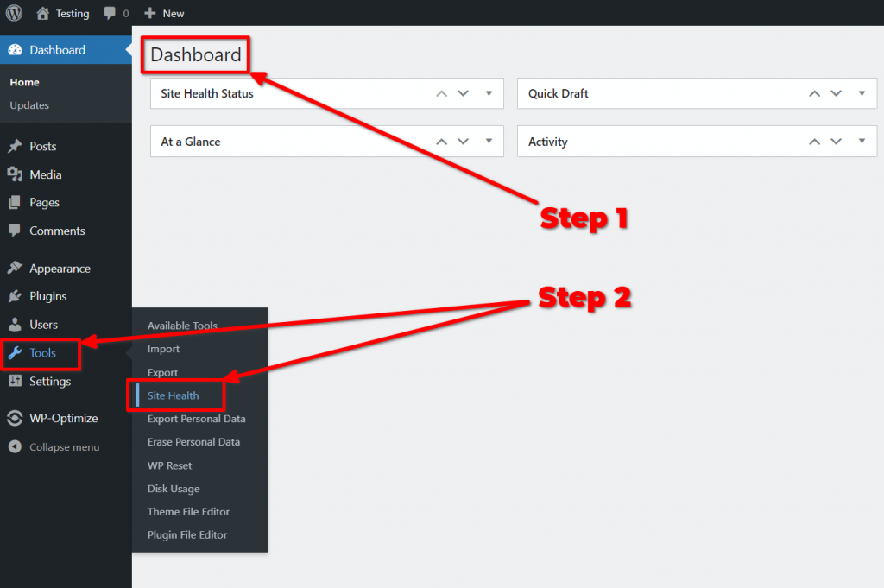
Task: Click the Updates link under Dashboard
Action: click(x=29, y=105)
